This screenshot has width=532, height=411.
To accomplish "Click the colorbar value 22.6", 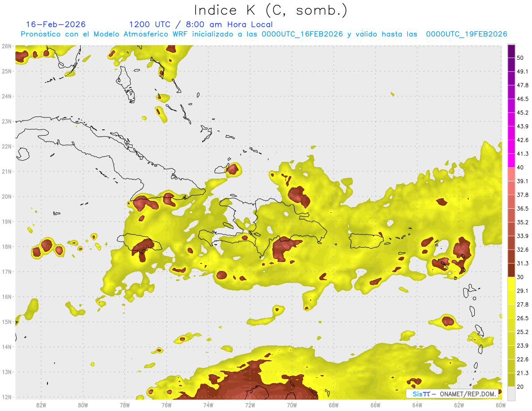I will coord(522,360).
